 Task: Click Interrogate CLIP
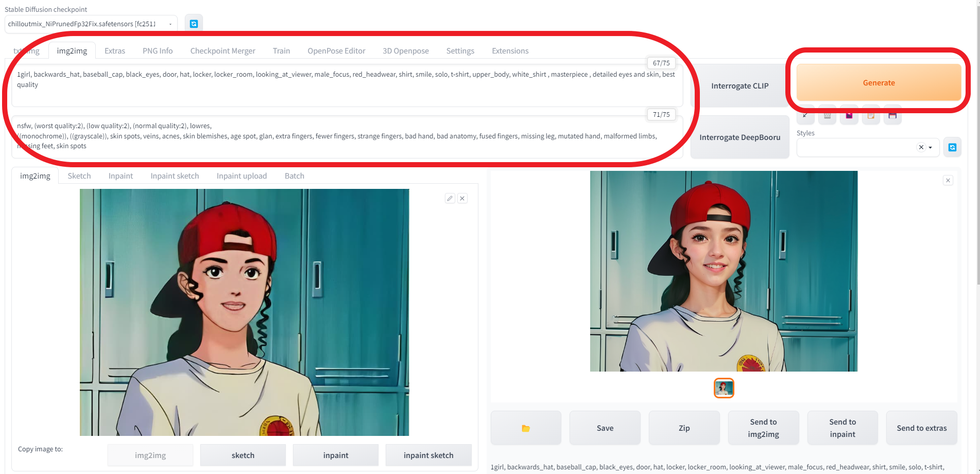[740, 85]
